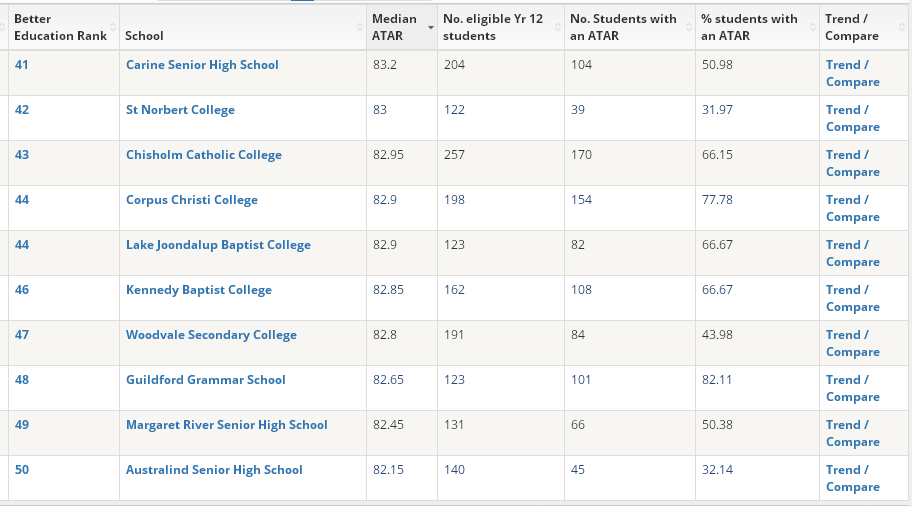Sort by % students with an ATAR arrows

(813, 27)
